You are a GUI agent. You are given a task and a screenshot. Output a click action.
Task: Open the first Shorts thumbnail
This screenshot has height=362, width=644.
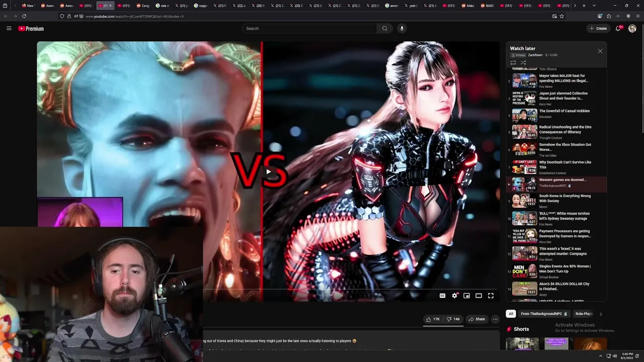click(522, 344)
